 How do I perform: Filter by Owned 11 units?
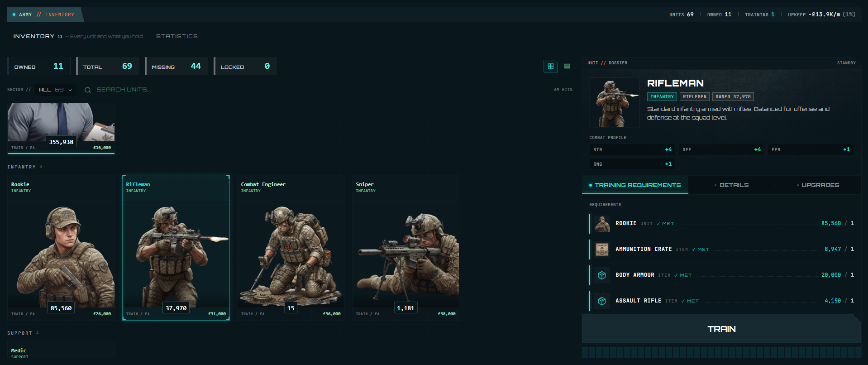[x=39, y=66]
